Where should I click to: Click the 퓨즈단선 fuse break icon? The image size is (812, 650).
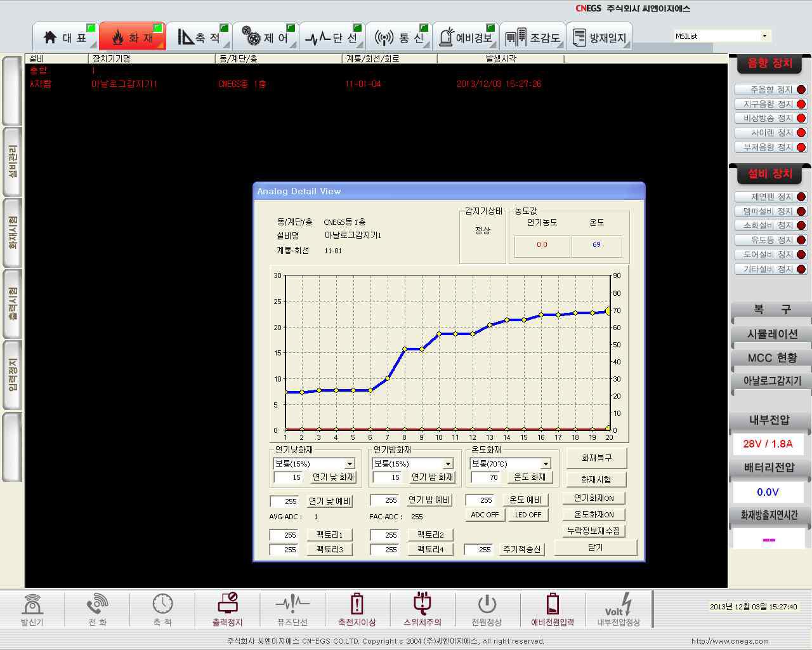[292, 604]
